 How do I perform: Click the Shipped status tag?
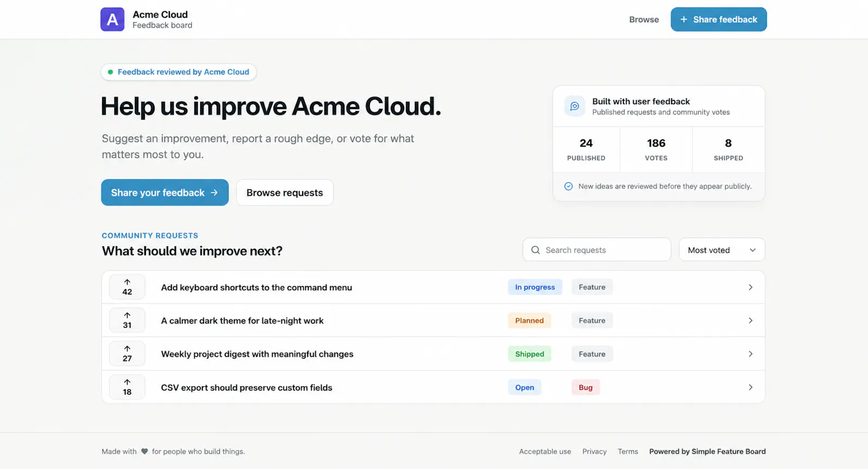[x=529, y=354]
